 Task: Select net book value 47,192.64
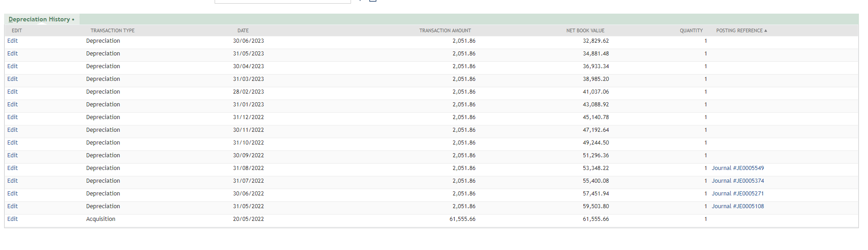[596, 130]
